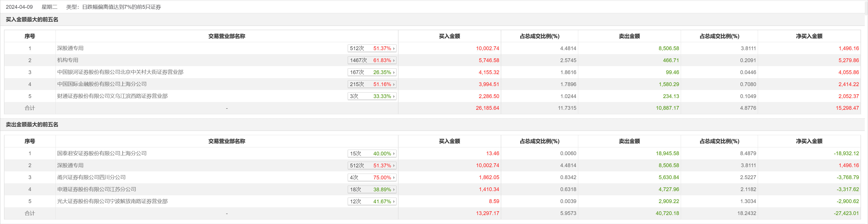Open 机构专用 seat details
The image size is (868, 224).
tap(68, 60)
